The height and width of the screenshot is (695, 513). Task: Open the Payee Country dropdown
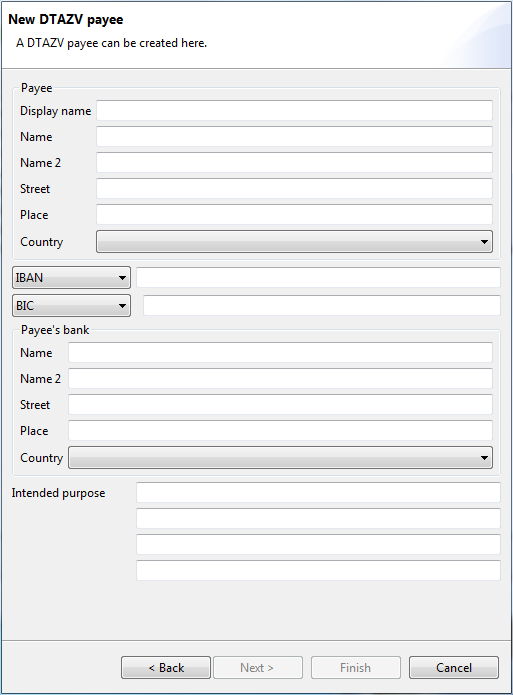[294, 242]
